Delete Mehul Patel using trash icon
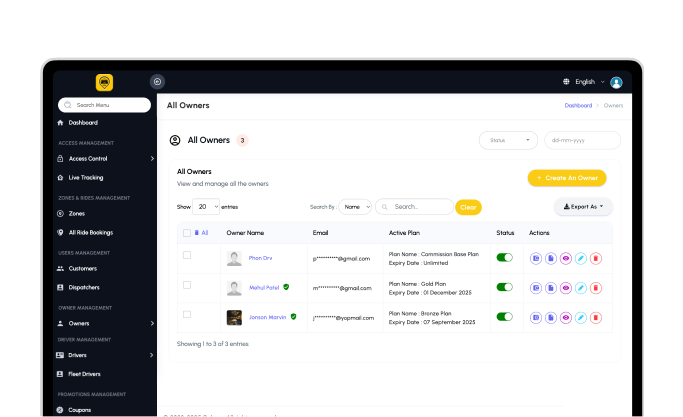683x417 pixels. click(x=595, y=288)
